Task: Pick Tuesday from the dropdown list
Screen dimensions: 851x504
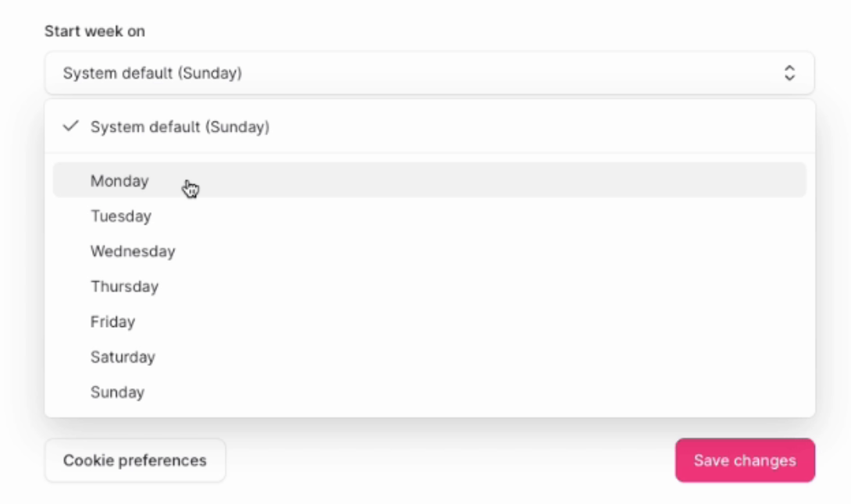Action: click(121, 216)
